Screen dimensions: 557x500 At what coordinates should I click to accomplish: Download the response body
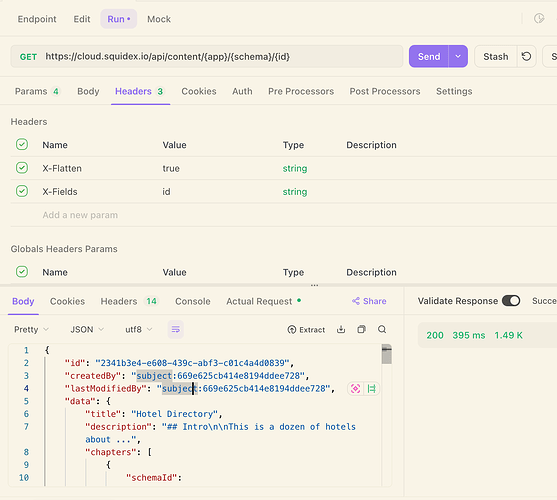tap(341, 330)
